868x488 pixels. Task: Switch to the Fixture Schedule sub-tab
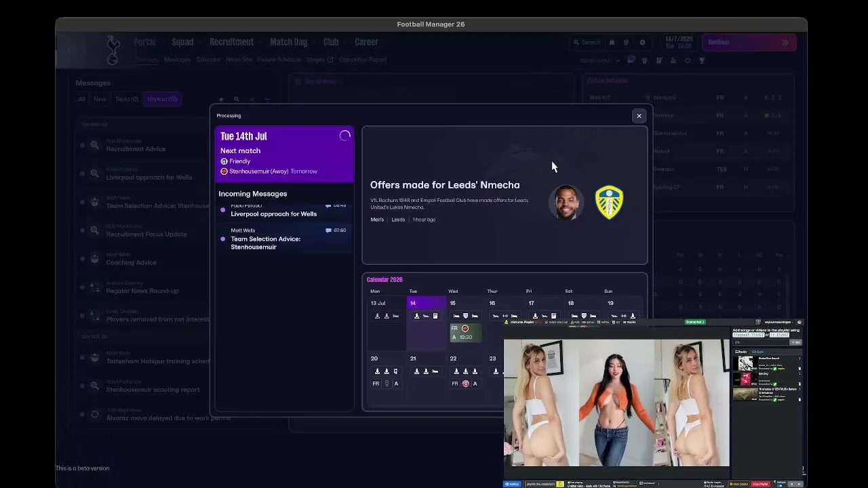[279, 60]
